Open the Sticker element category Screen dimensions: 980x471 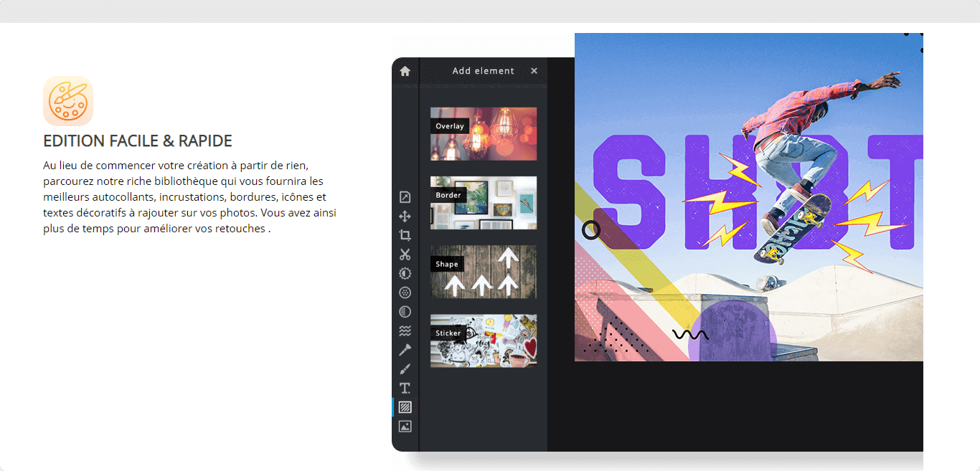pos(483,341)
